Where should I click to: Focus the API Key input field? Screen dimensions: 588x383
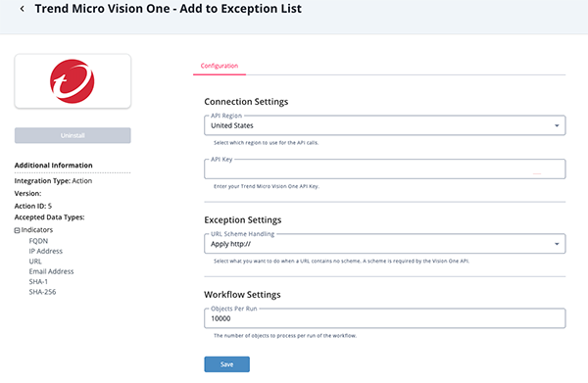(385, 169)
